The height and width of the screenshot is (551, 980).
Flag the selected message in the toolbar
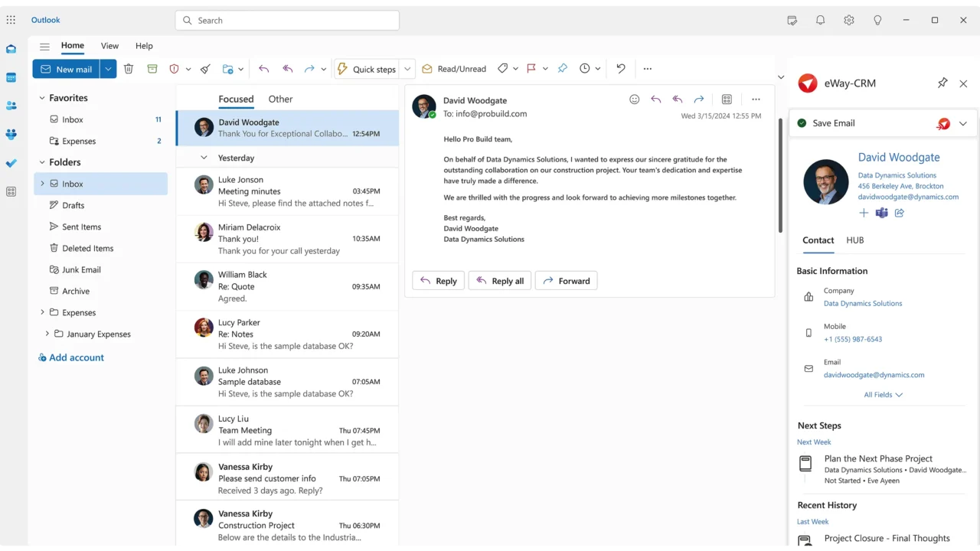click(531, 69)
